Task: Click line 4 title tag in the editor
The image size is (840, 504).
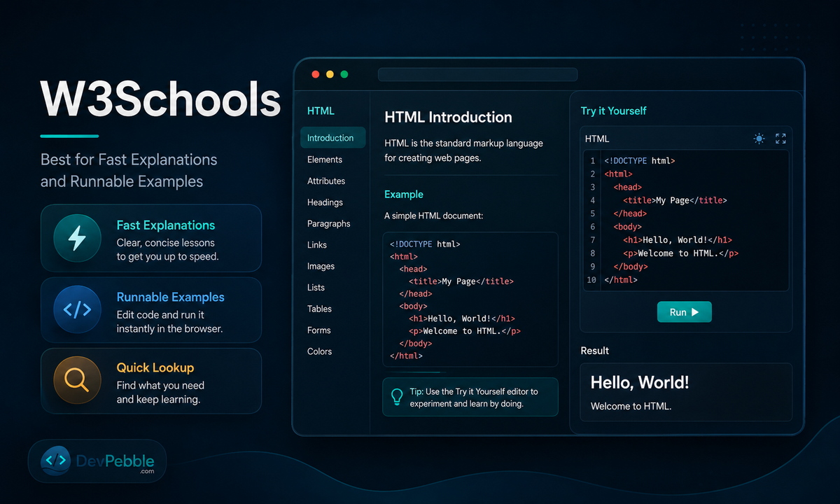Action: point(675,200)
